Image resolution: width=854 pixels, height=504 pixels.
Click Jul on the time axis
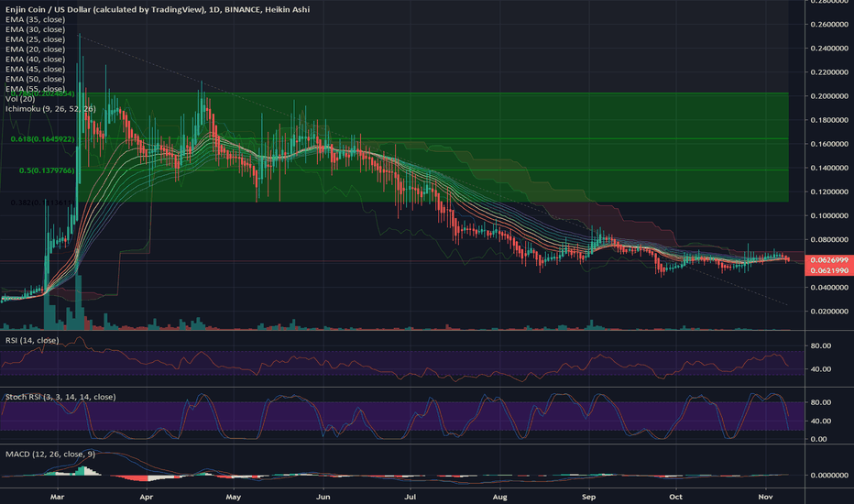coord(411,497)
